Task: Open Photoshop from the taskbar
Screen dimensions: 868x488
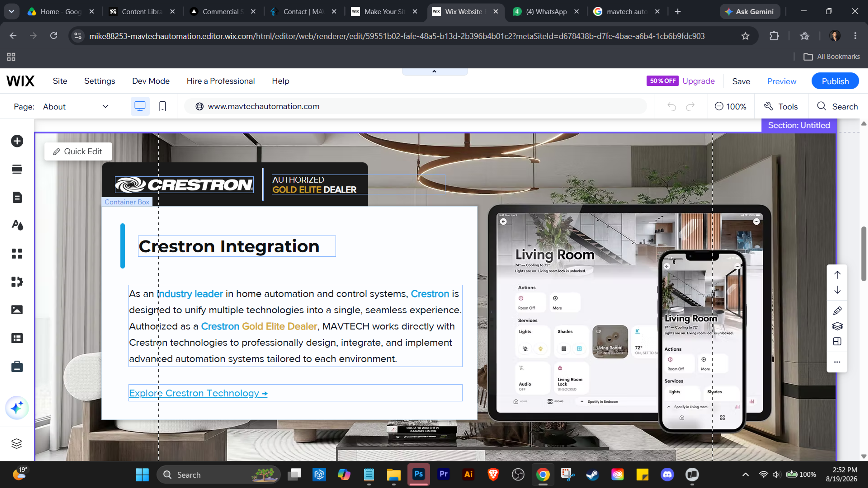Action: click(418, 474)
